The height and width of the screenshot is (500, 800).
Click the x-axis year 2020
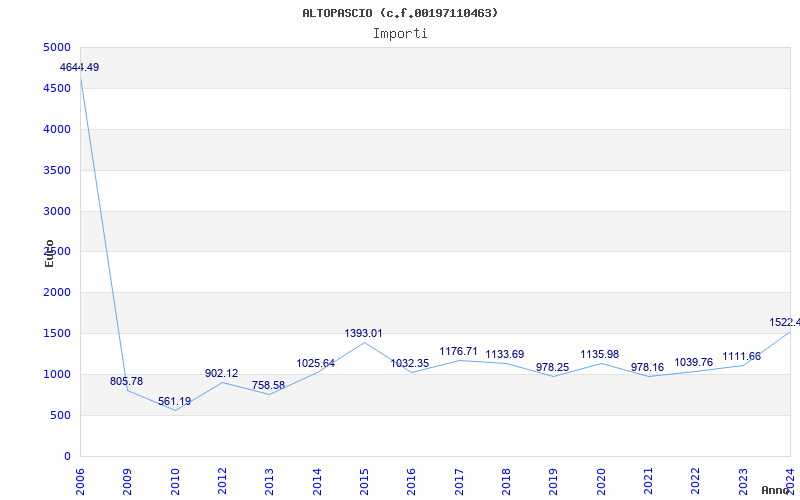click(x=601, y=482)
